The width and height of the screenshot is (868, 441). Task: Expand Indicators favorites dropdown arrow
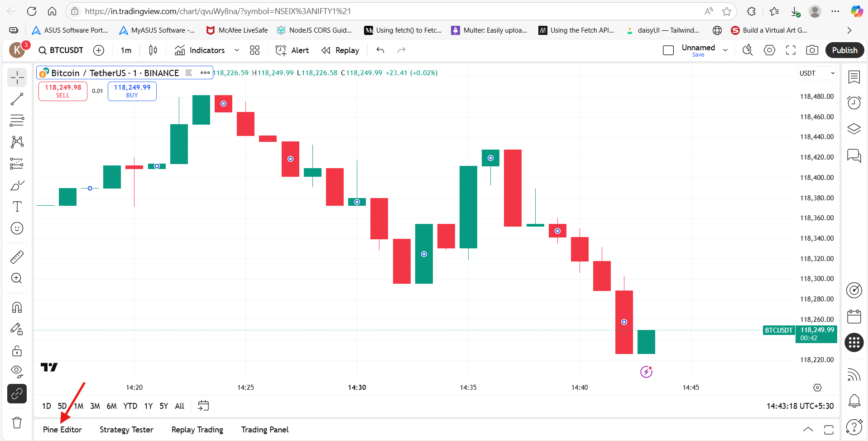click(236, 50)
